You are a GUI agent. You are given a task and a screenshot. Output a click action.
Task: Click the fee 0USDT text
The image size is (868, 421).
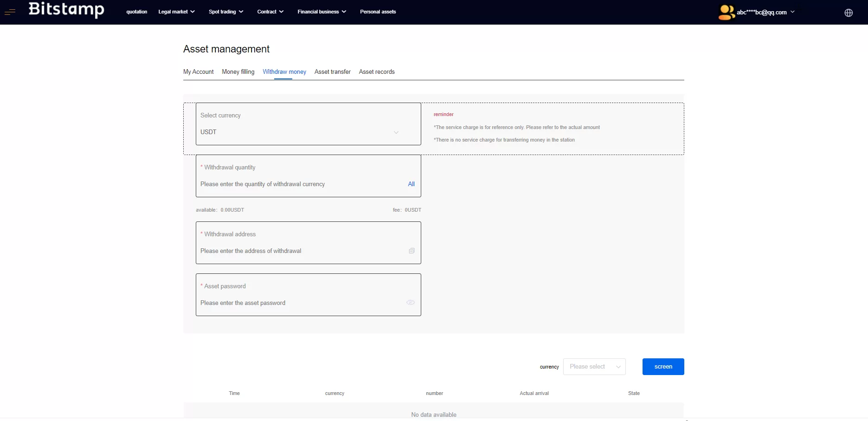[x=407, y=210]
